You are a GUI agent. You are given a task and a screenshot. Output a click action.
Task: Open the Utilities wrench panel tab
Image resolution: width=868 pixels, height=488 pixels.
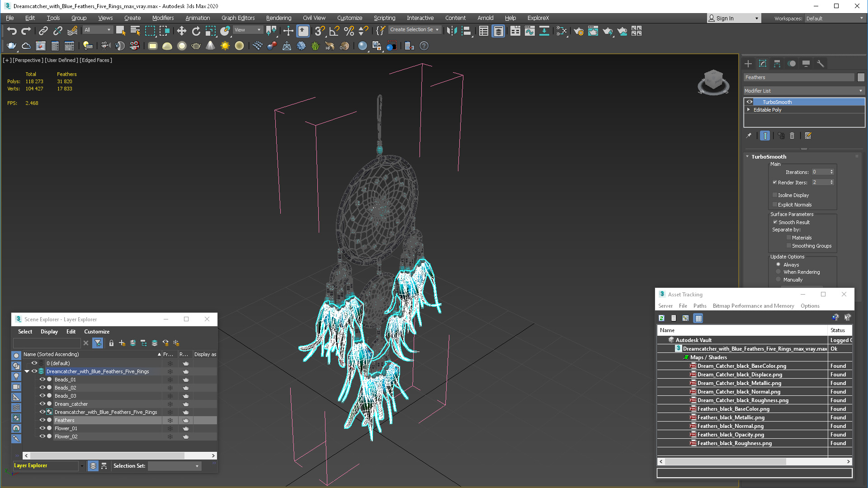821,64
